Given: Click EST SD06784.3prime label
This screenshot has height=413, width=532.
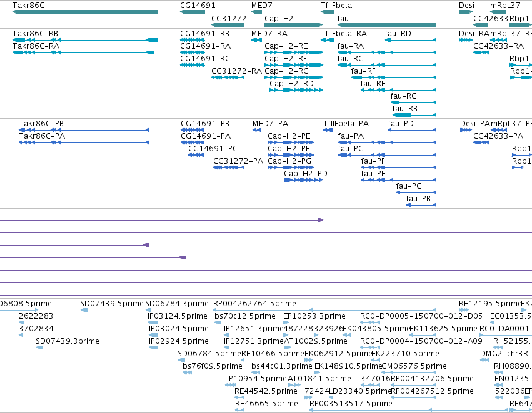Looking at the screenshot, I should click(177, 304).
